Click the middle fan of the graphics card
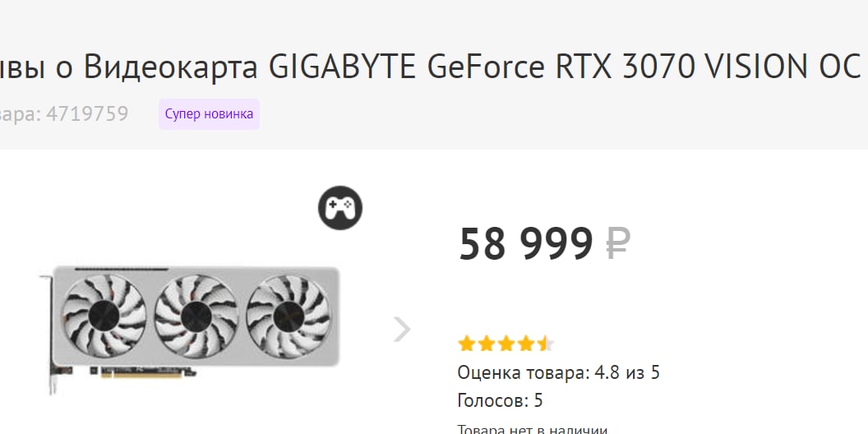The height and width of the screenshot is (434, 868). tap(196, 315)
